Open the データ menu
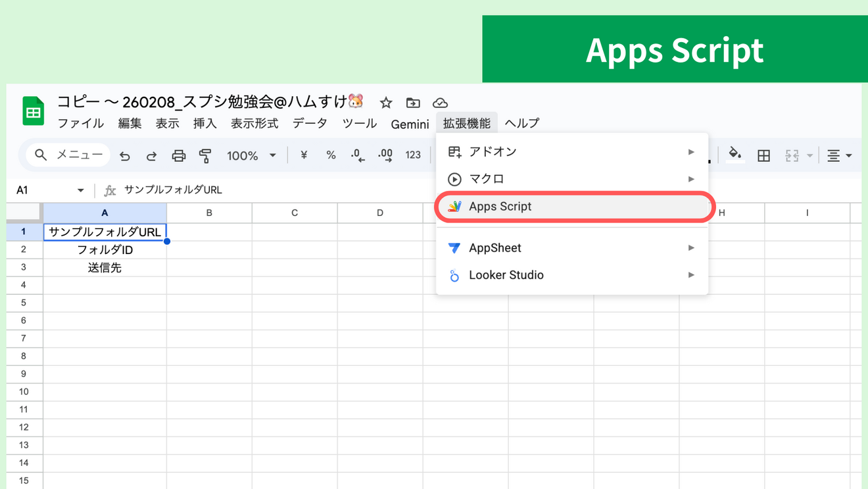Viewport: 868px width, 489px height. [x=310, y=124]
